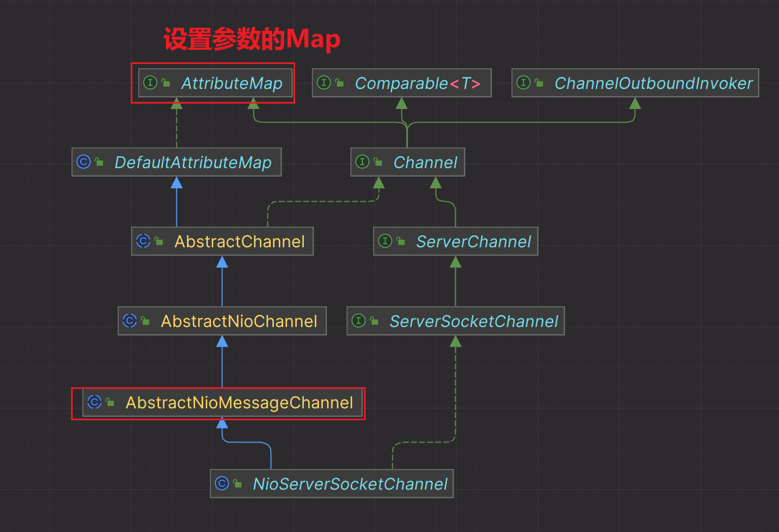The height and width of the screenshot is (532, 779).
Task: Click the class icon of AbstractChannel
Action: point(143,241)
